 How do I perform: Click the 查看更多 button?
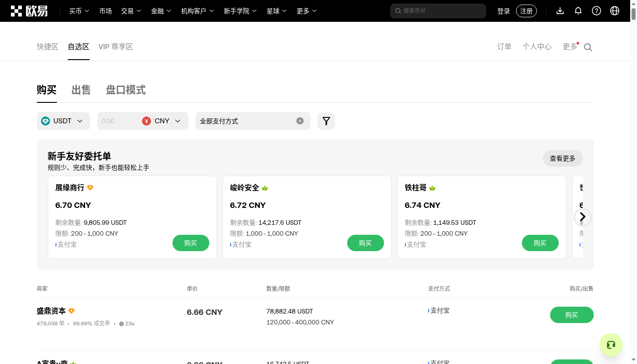pyautogui.click(x=563, y=158)
